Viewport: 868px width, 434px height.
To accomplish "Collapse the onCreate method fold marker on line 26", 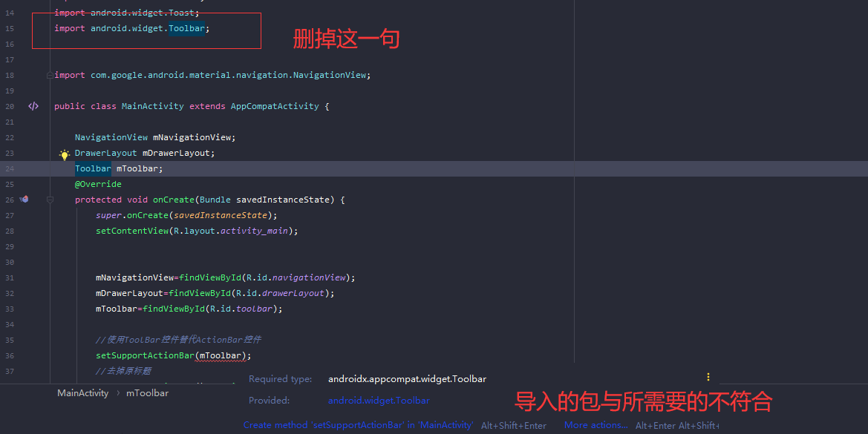I will (49, 199).
